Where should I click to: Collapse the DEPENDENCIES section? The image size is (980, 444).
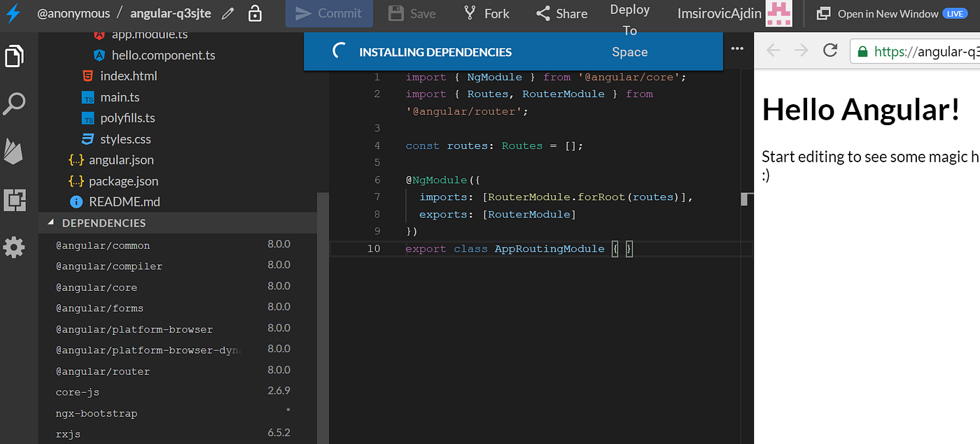tap(51, 222)
